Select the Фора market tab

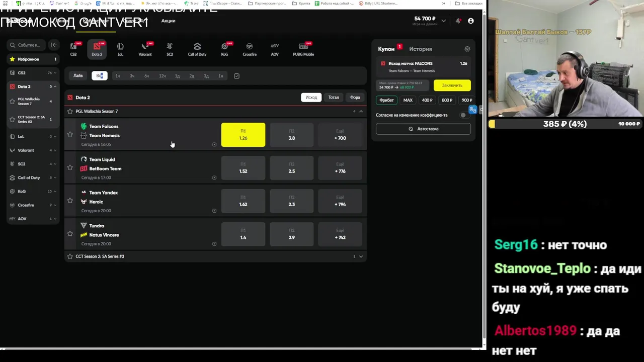pyautogui.click(x=355, y=98)
